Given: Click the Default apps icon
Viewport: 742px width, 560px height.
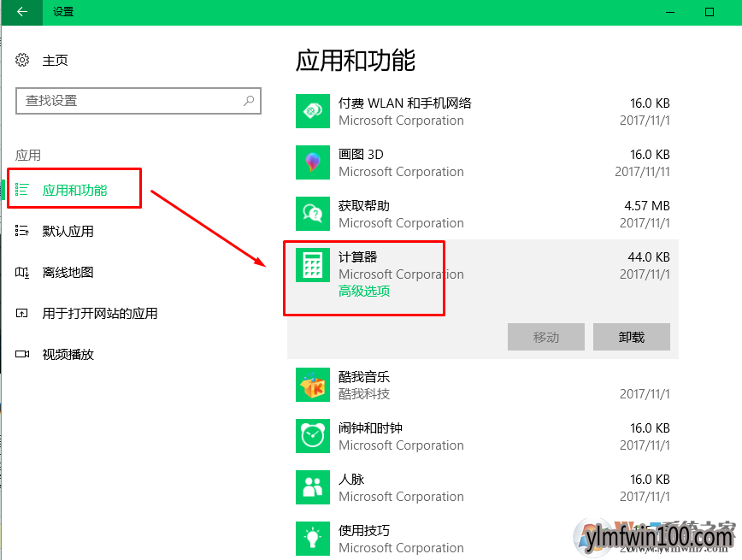Looking at the screenshot, I should [21, 231].
